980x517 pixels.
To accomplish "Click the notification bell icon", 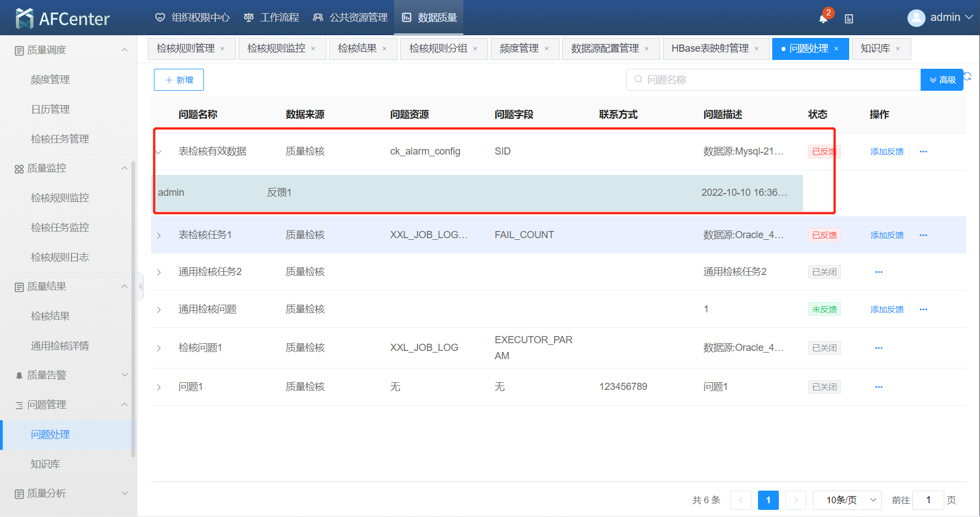I will pos(823,19).
